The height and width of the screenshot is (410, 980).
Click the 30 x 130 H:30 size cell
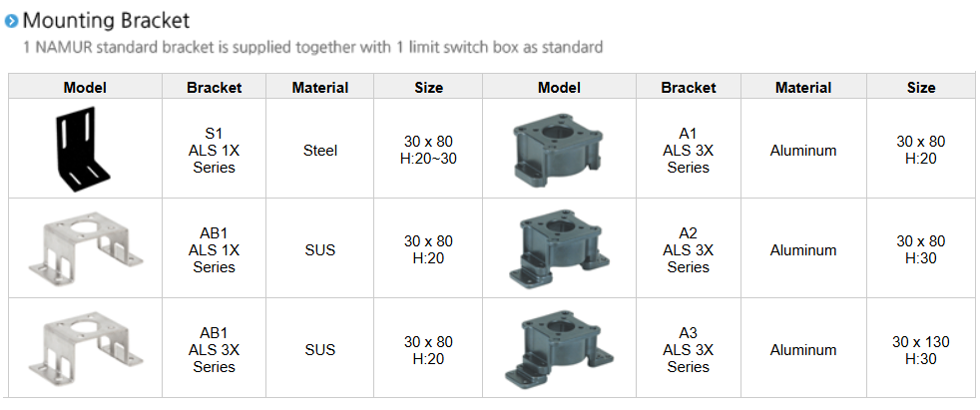[920, 350]
